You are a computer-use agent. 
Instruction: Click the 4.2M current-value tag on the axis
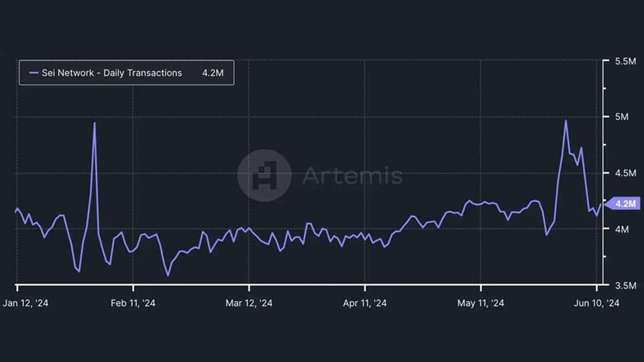[623, 204]
